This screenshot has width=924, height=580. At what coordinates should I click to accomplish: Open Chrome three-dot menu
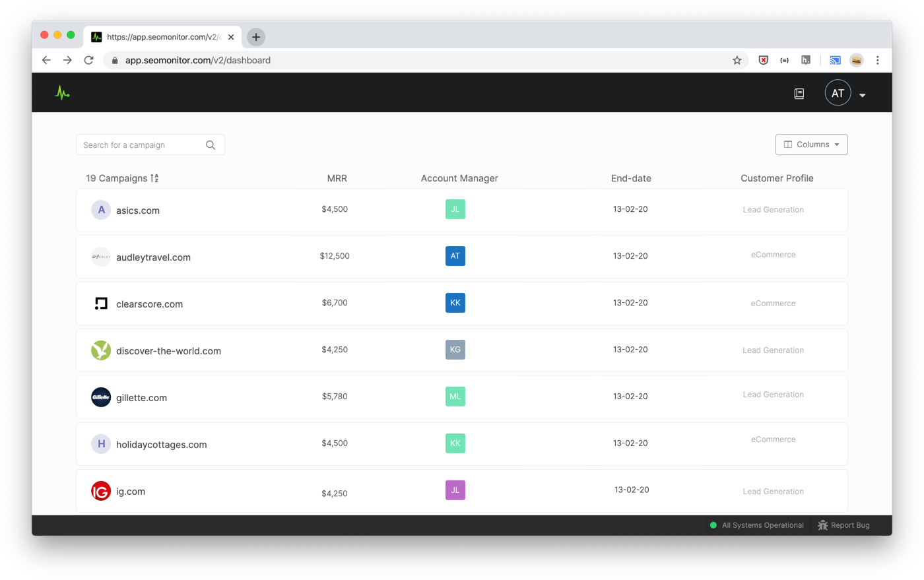click(877, 60)
